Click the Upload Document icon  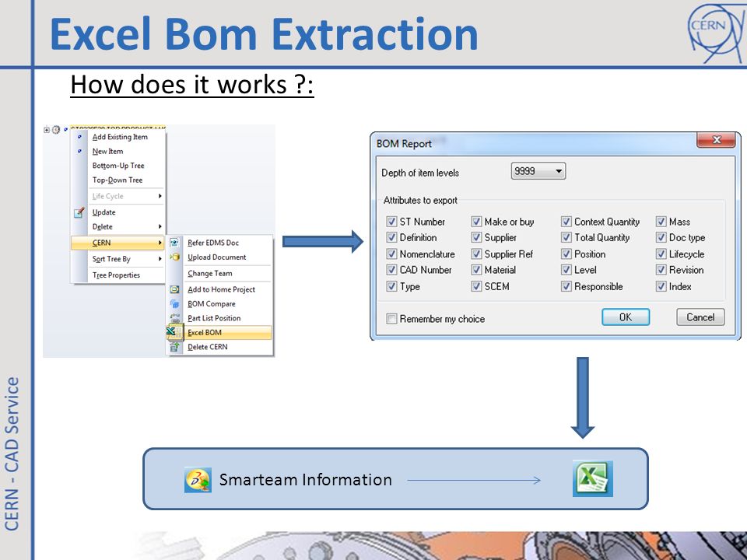point(175,257)
